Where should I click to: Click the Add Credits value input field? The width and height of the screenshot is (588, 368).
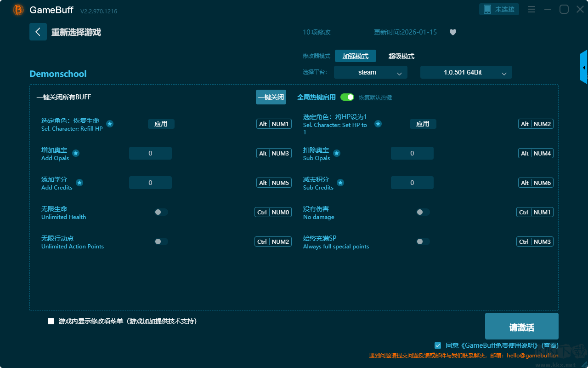150,183
